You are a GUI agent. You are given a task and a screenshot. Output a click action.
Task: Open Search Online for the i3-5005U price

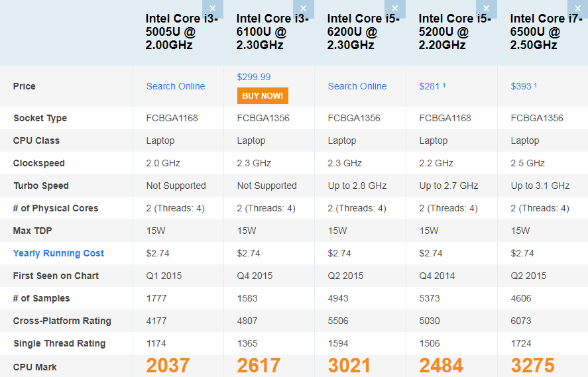click(x=176, y=86)
